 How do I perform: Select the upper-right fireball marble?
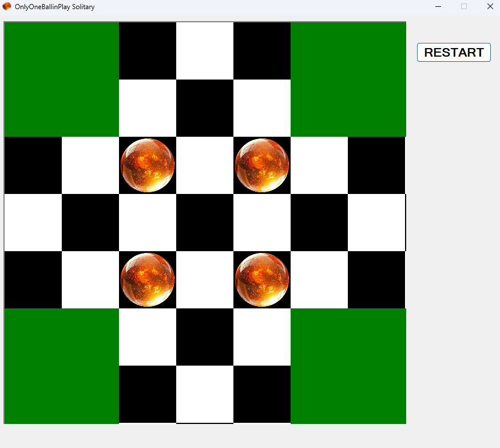262,165
